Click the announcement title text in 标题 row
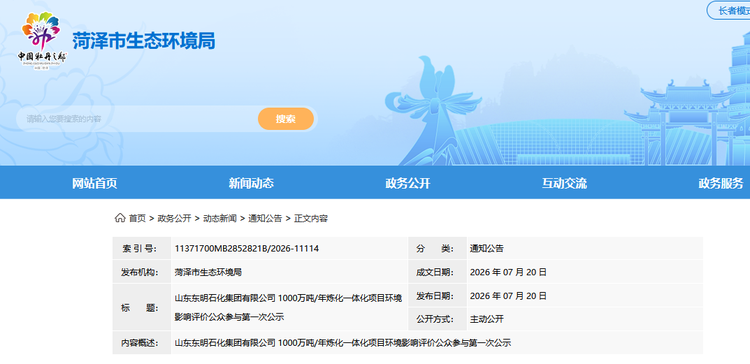This screenshot has width=750, height=364. click(288, 308)
